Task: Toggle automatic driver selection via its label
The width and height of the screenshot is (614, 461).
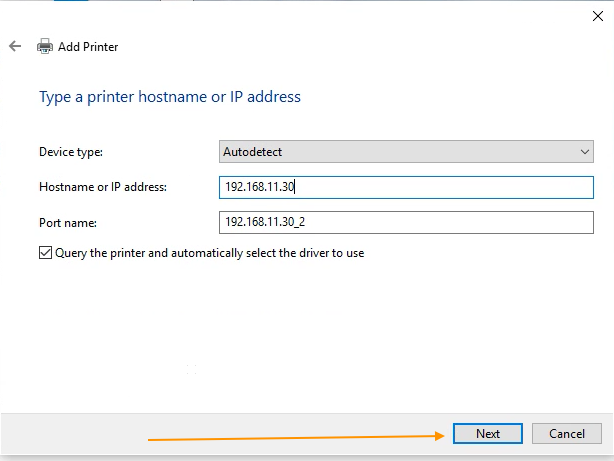Action: pos(209,253)
